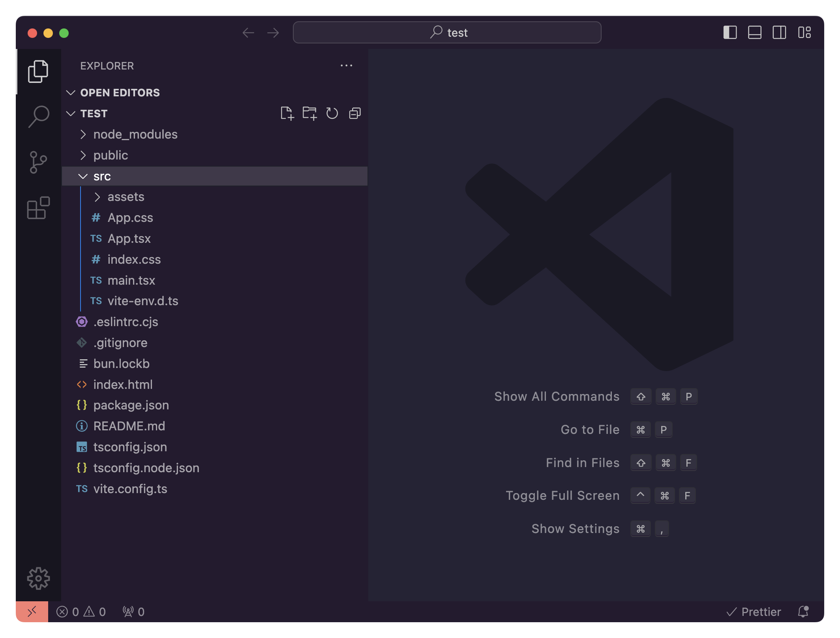Collapse all folders in explorer

tap(355, 114)
